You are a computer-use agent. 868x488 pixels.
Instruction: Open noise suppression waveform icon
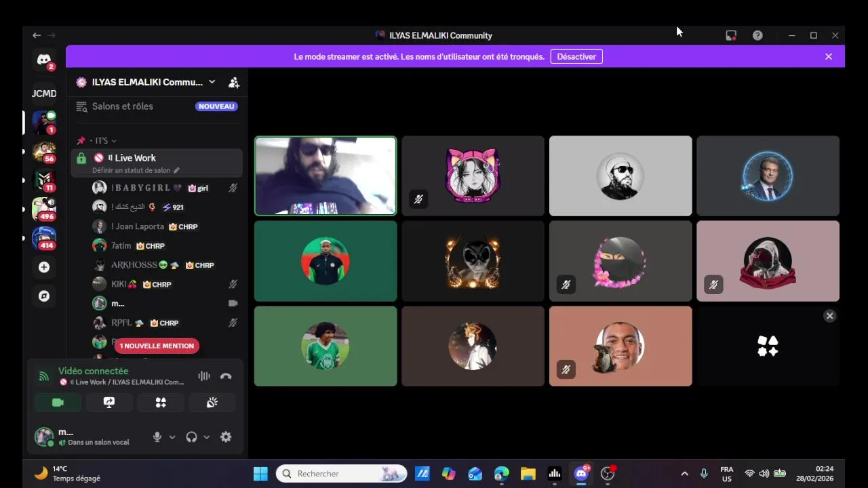(x=203, y=376)
